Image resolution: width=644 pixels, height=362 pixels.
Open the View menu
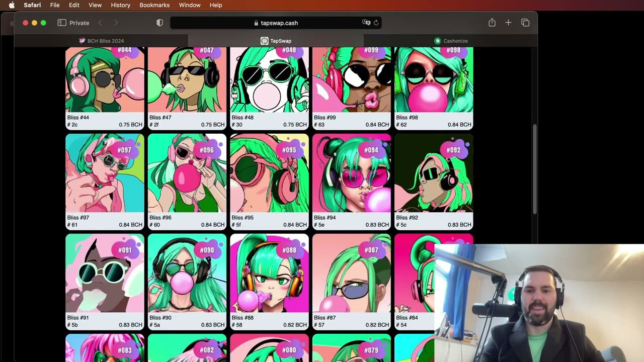(x=95, y=5)
